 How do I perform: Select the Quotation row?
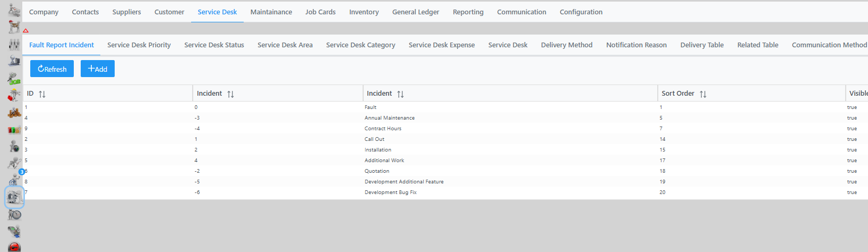point(445,171)
